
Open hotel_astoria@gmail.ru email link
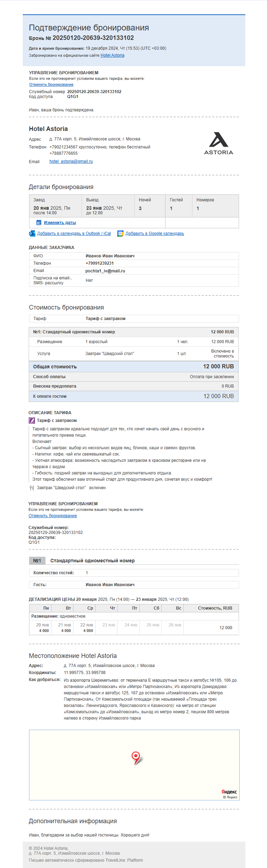click(71, 161)
